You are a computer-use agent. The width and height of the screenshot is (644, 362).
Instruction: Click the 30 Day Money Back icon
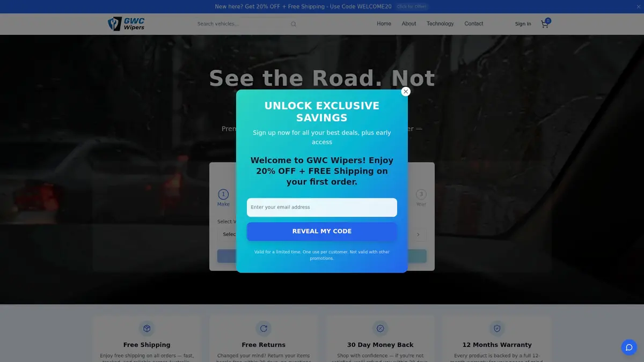pos(380,328)
